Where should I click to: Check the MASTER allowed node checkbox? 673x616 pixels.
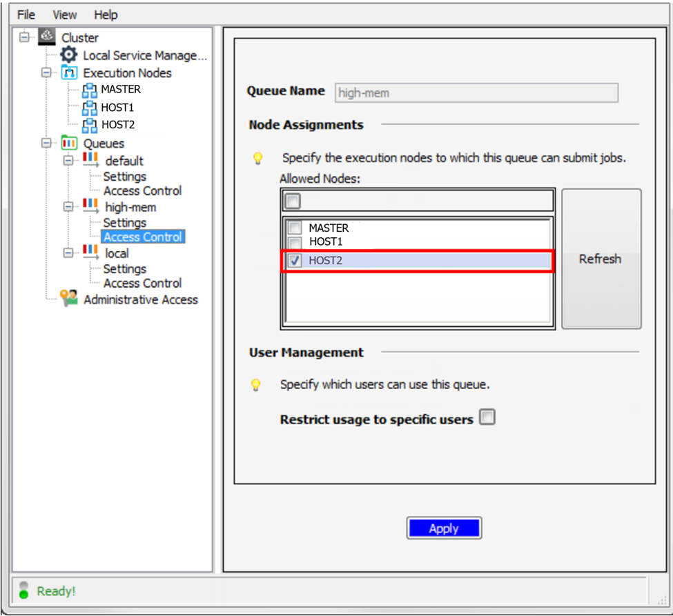(x=294, y=228)
